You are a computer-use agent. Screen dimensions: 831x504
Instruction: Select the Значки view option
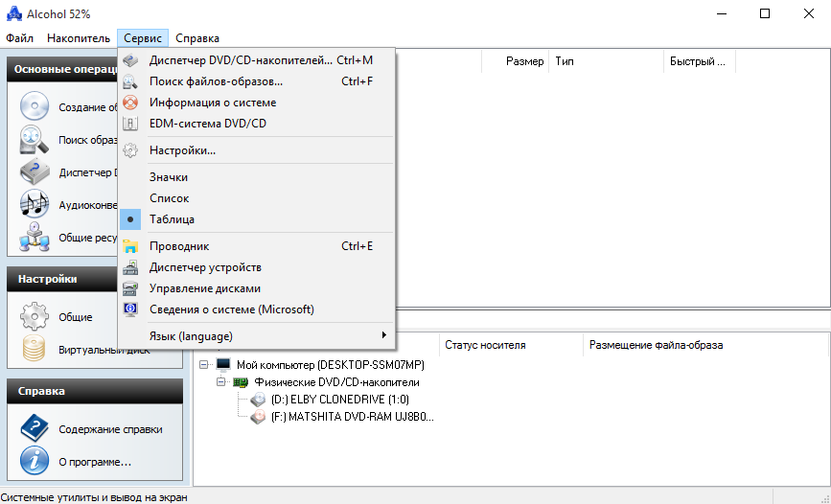pyautogui.click(x=169, y=177)
